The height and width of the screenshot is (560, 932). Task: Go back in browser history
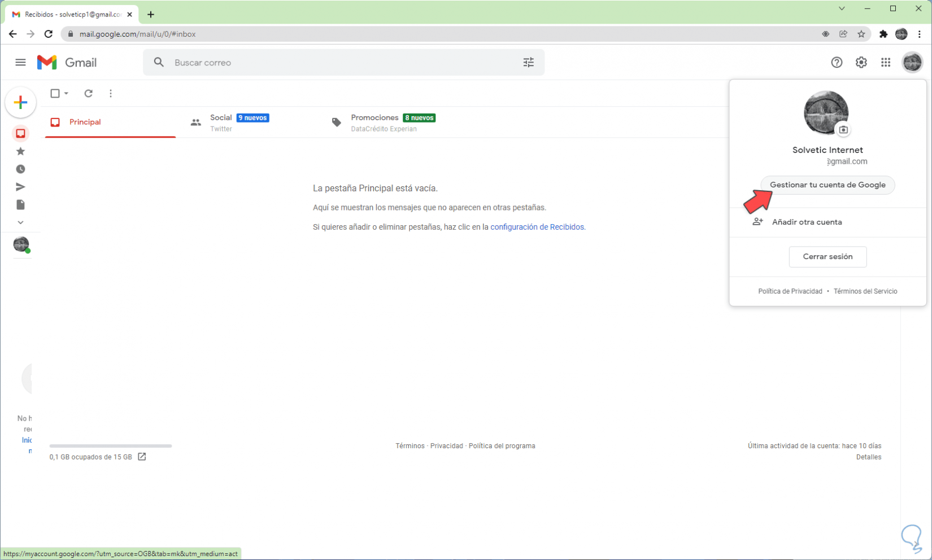(x=12, y=34)
